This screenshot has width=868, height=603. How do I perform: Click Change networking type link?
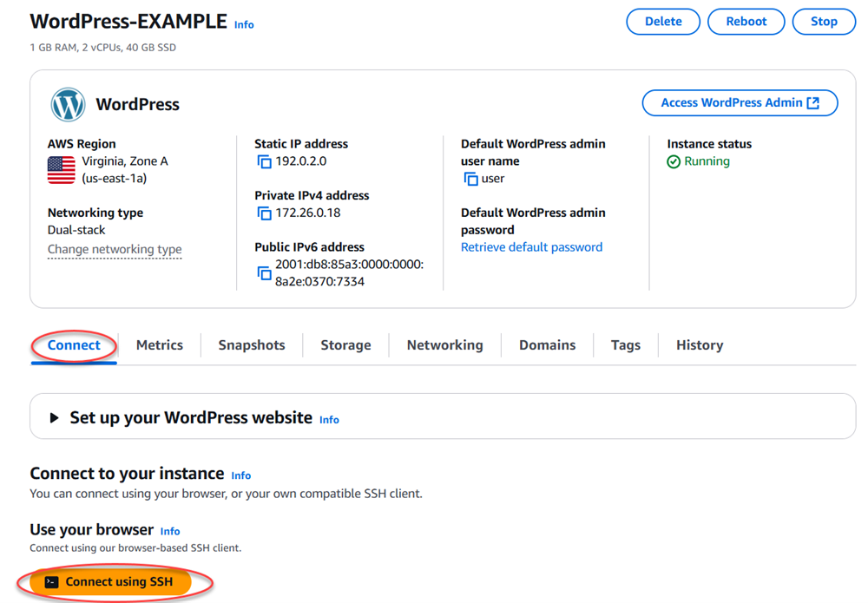115,250
